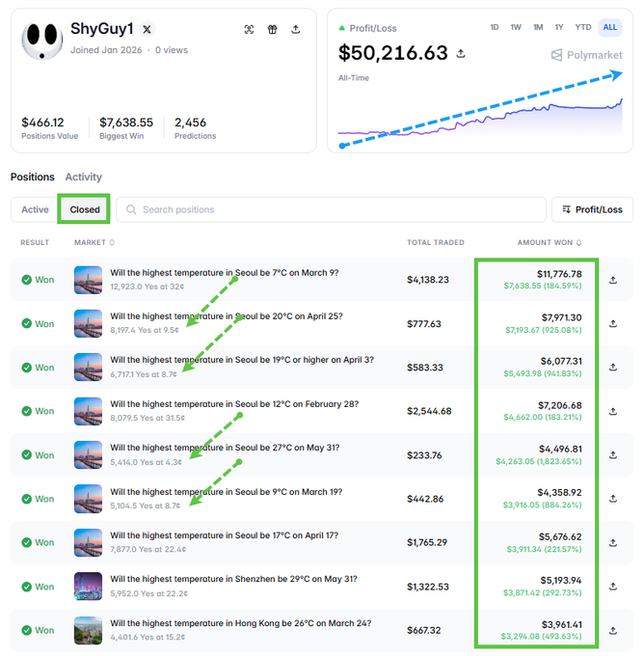Click the "Joined Jan 2026" text

pos(106,50)
